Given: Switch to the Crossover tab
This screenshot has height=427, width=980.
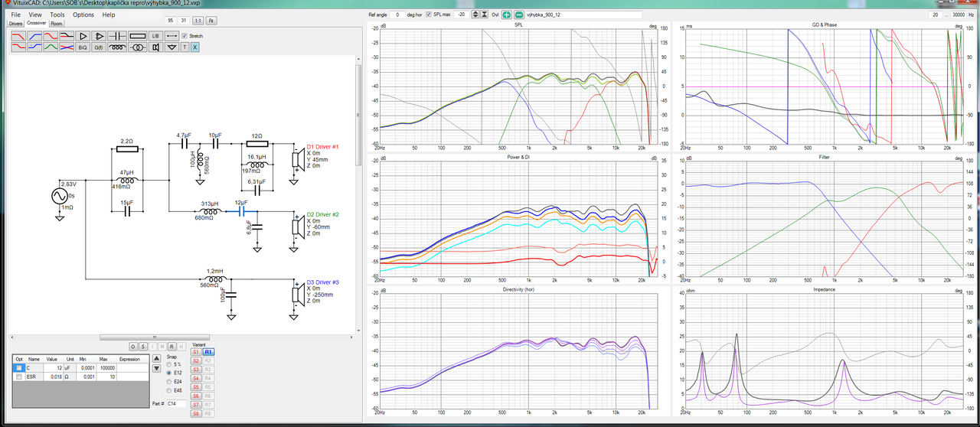Looking at the screenshot, I should pyautogui.click(x=37, y=23).
